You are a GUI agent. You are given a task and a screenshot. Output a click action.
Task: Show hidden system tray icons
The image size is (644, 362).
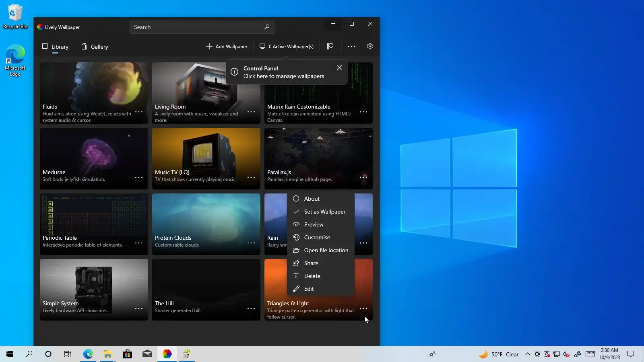click(528, 354)
